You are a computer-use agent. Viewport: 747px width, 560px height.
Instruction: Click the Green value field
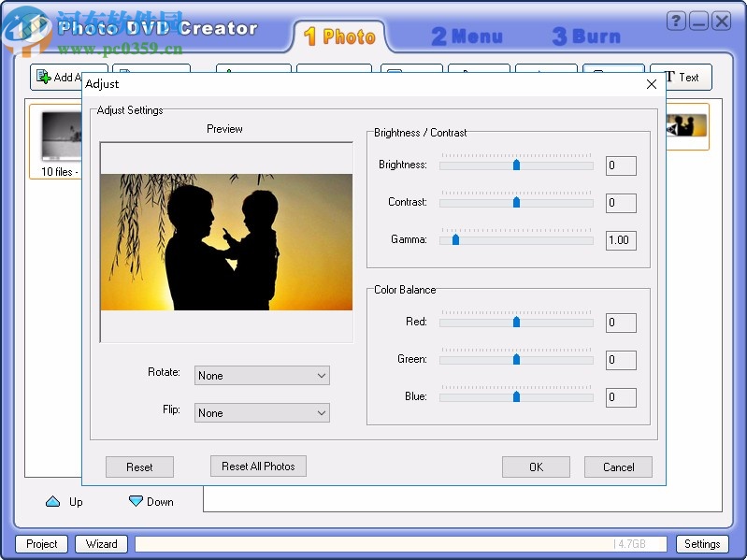(621, 360)
